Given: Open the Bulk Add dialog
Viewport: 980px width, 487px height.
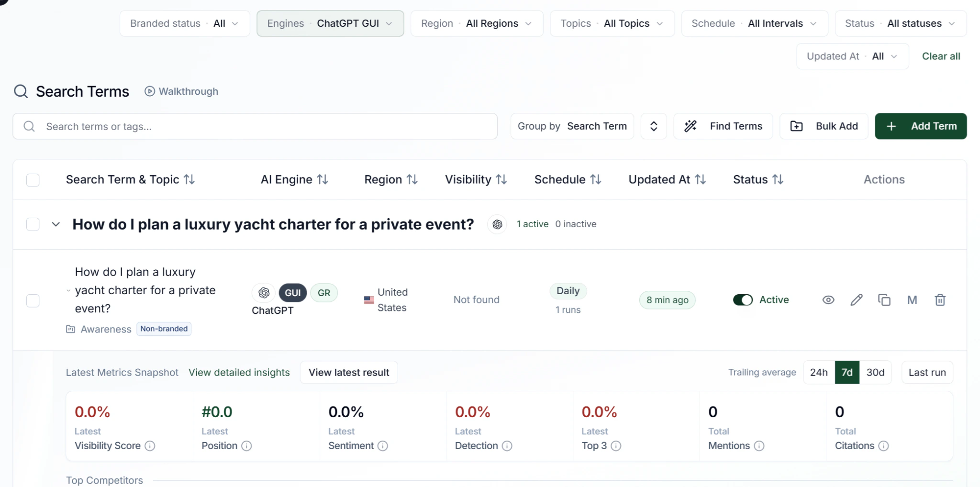Looking at the screenshot, I should tap(824, 126).
